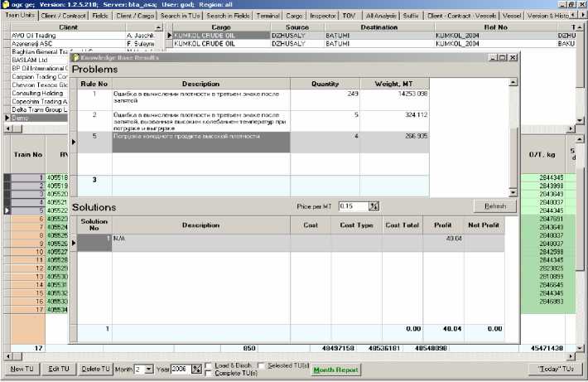Click the Price per MT spinner arrows

point(374,206)
